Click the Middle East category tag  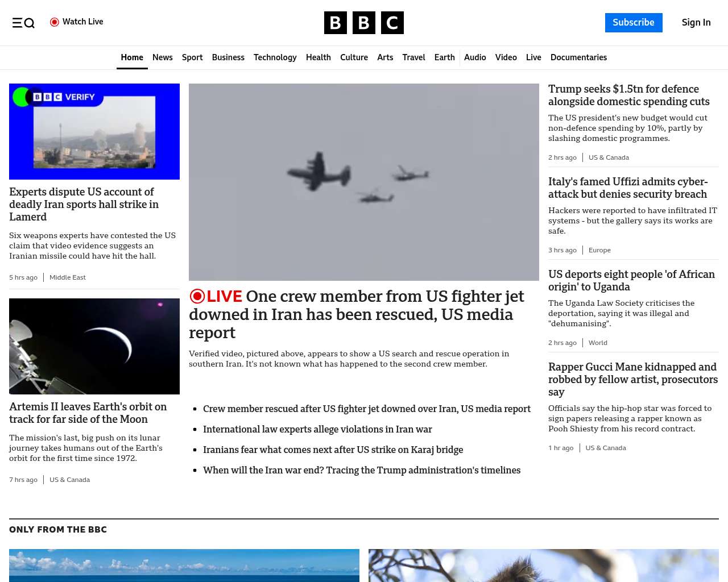(68, 277)
